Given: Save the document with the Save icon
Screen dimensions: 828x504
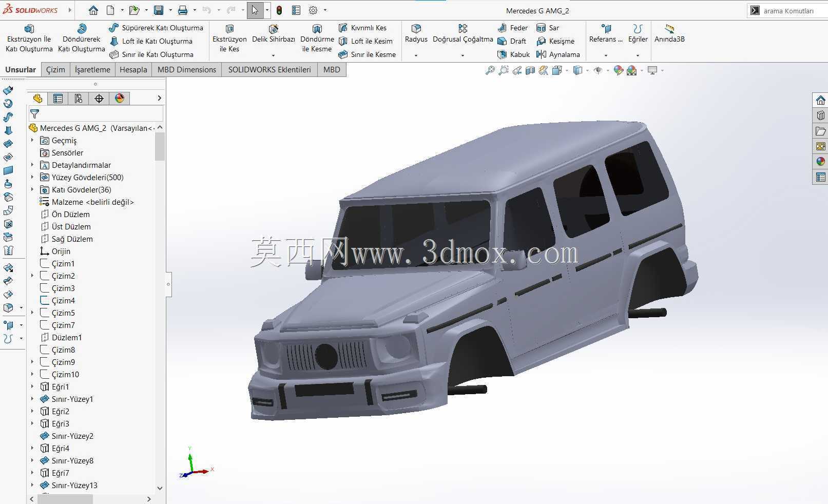Looking at the screenshot, I should (x=159, y=10).
